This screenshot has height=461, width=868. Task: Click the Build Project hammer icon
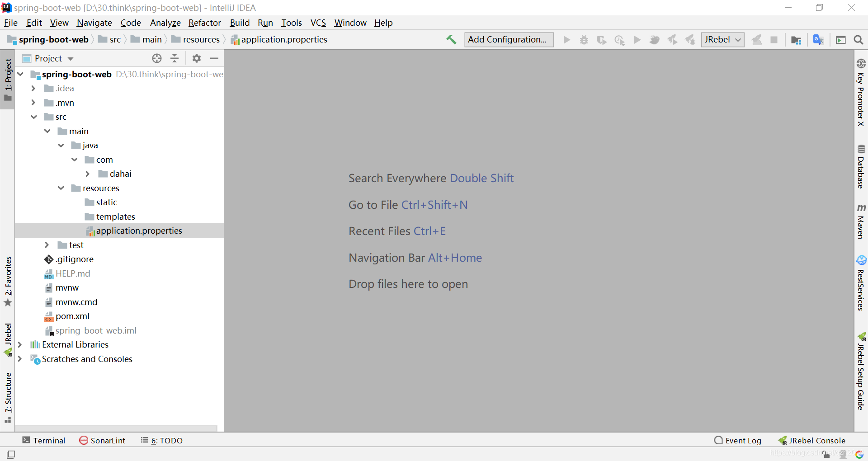(x=451, y=40)
